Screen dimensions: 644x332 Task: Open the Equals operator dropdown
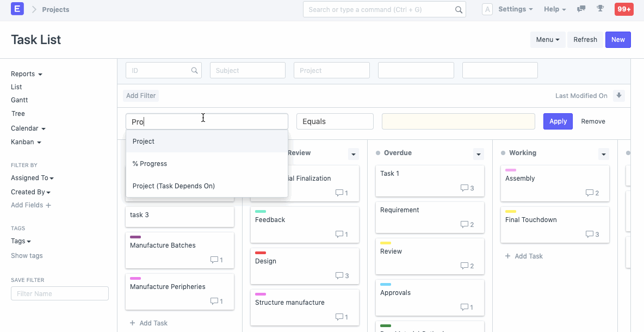tap(335, 121)
